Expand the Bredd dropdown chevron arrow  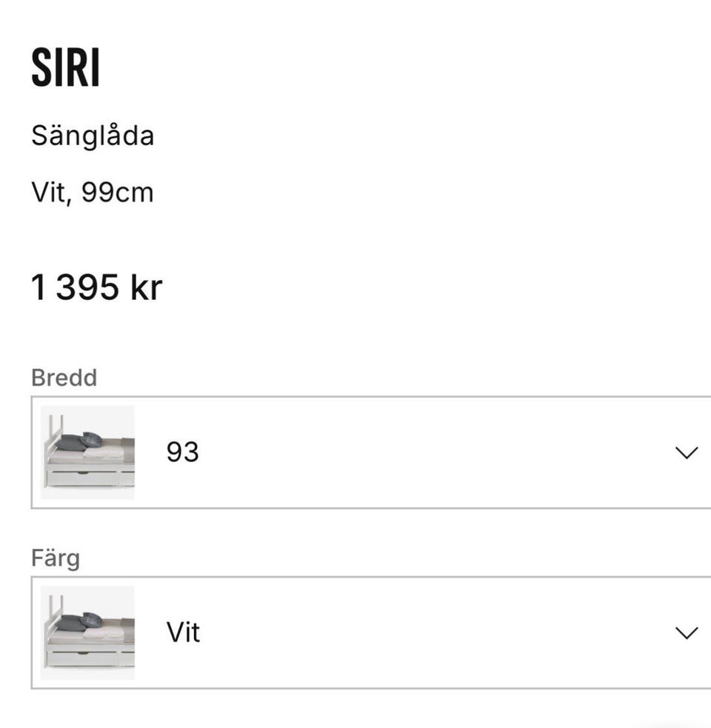687,453
